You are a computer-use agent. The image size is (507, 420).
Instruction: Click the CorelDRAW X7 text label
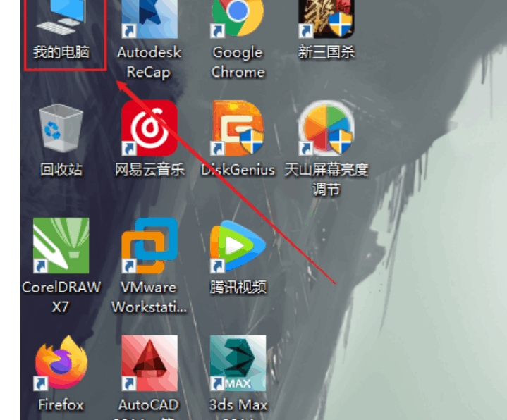(61, 297)
